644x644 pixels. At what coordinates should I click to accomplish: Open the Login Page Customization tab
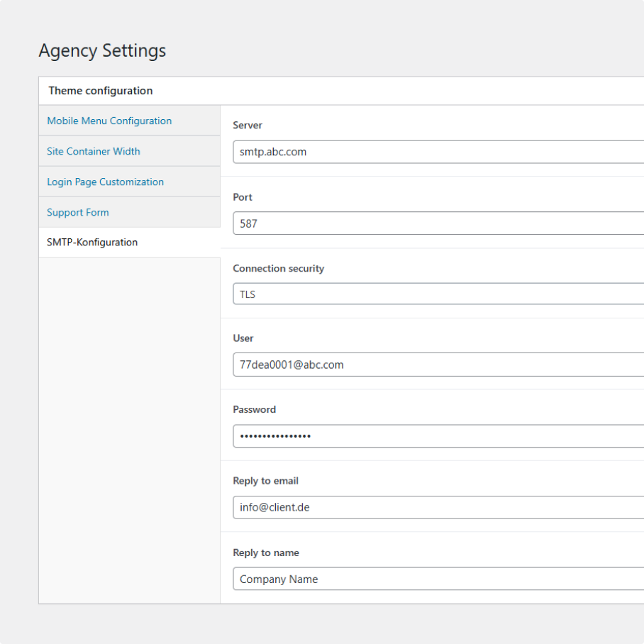coord(105,182)
